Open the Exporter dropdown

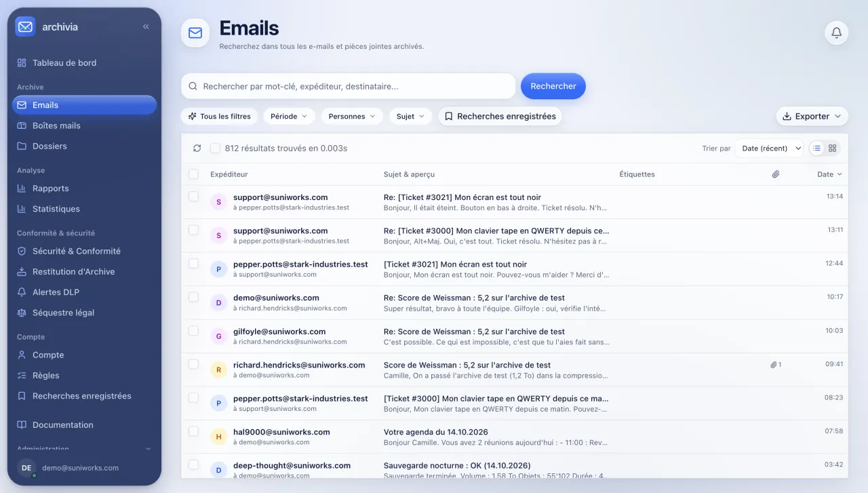[812, 116]
